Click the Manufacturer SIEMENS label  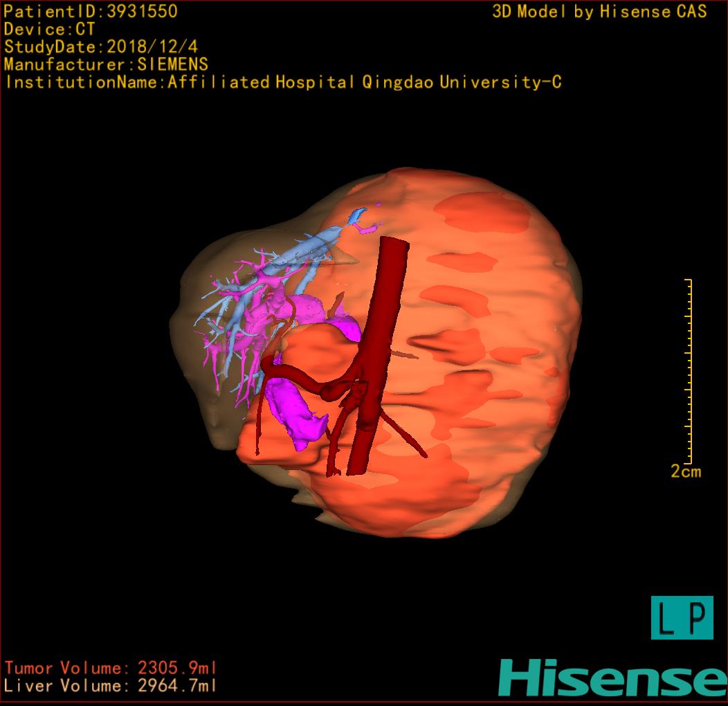[106, 64]
